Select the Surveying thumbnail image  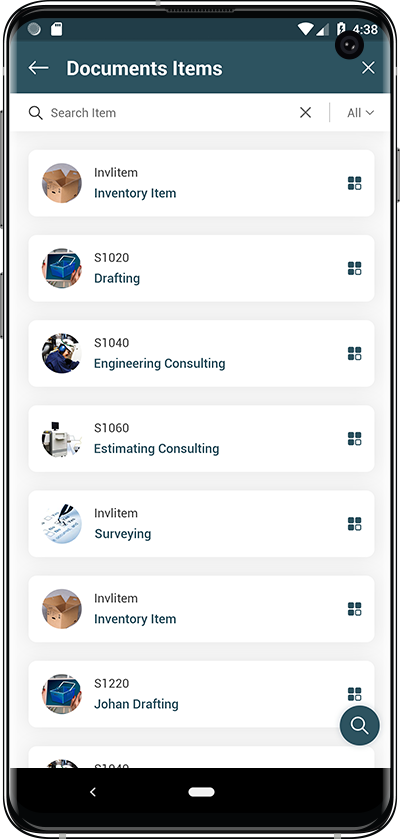point(62,524)
